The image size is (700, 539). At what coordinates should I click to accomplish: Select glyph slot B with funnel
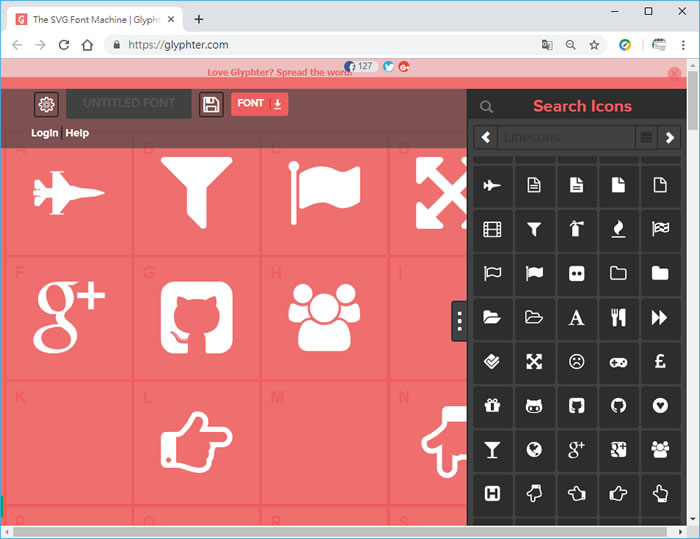point(196,193)
